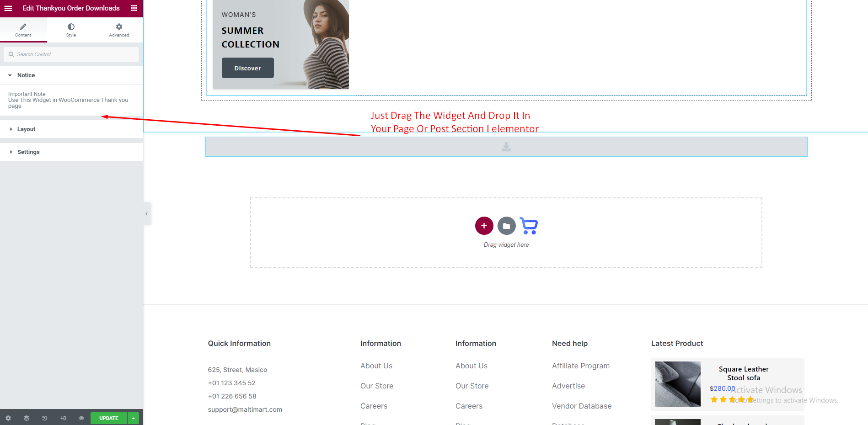Viewport: 868px width, 425px height.
Task: Toggle preview changes eye icon
Action: pos(81,418)
